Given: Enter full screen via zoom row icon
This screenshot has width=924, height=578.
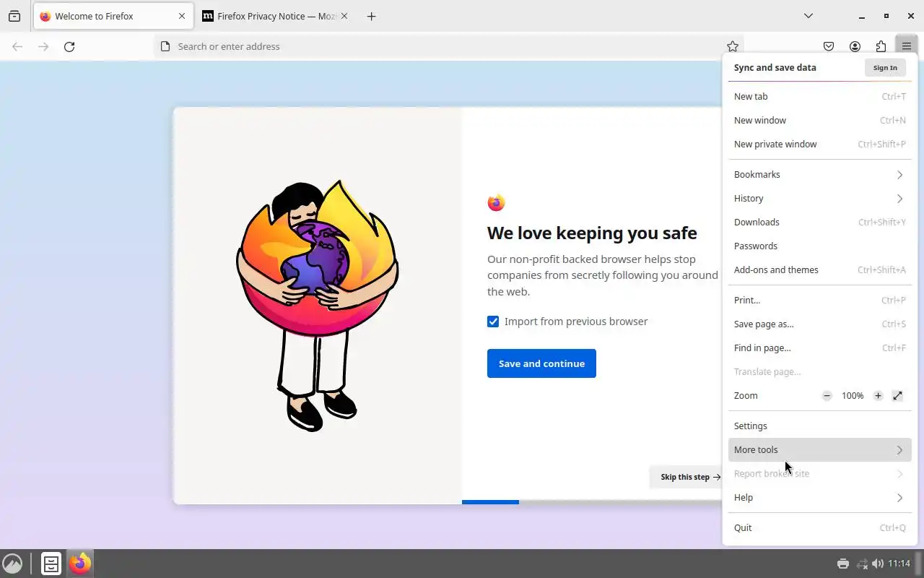Looking at the screenshot, I should point(897,395).
